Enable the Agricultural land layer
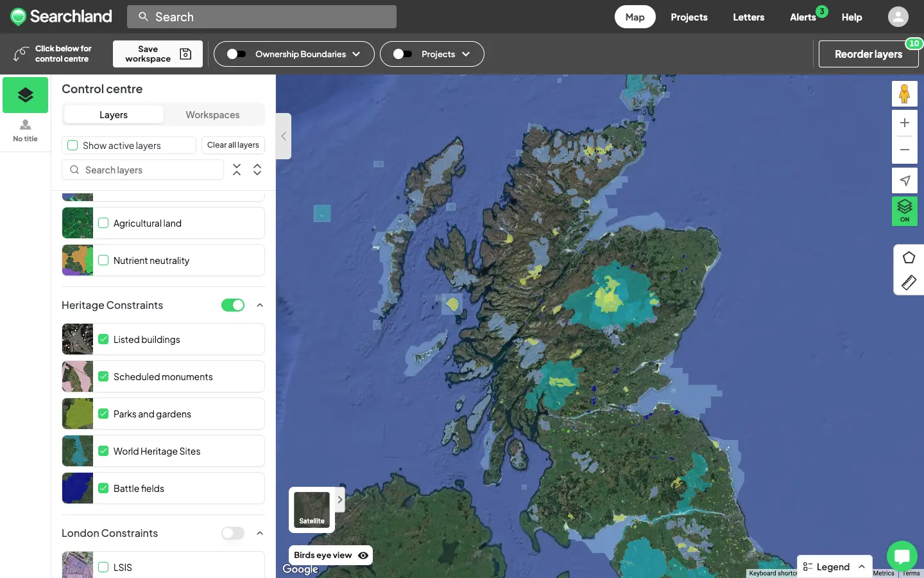This screenshot has width=924, height=578. [x=103, y=223]
